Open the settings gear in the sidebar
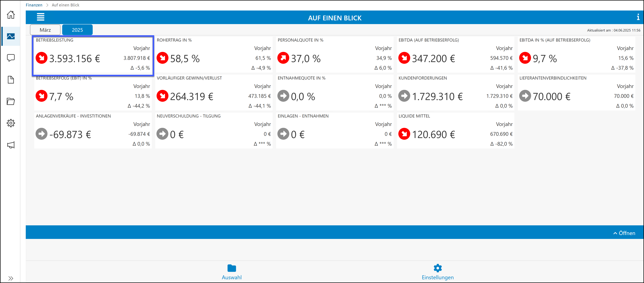644x283 pixels. 11,123
